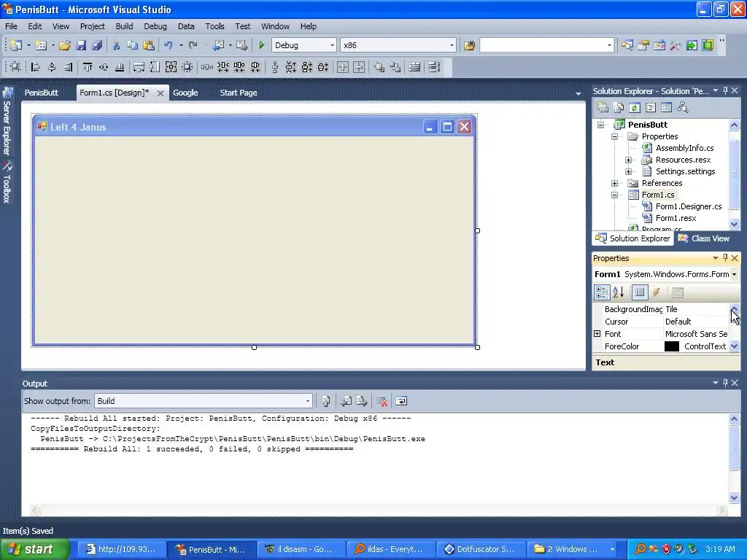This screenshot has height=560, width=747.
Task: Open the 'il disasm' browser taskbar button
Action: [300, 549]
